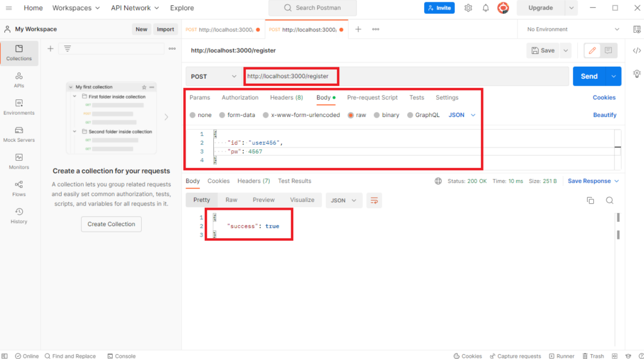Show the Visualize response view
This screenshot has width=644, height=359.
(x=302, y=200)
